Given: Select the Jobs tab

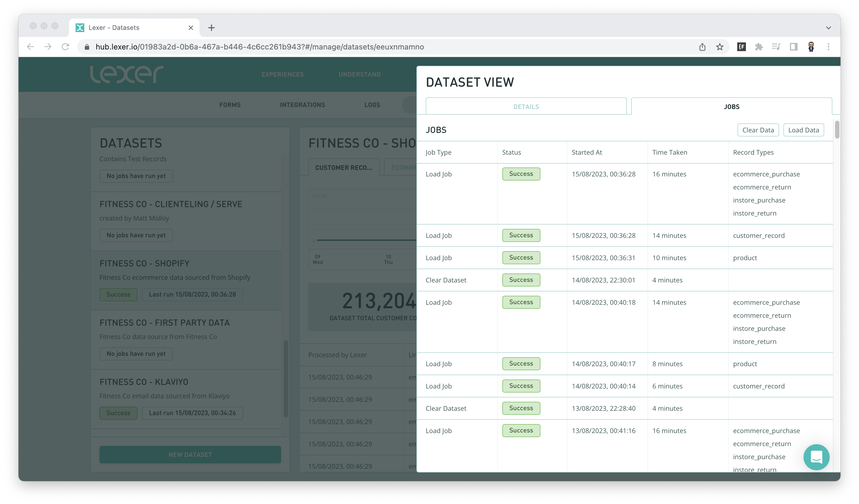Looking at the screenshot, I should point(732,106).
